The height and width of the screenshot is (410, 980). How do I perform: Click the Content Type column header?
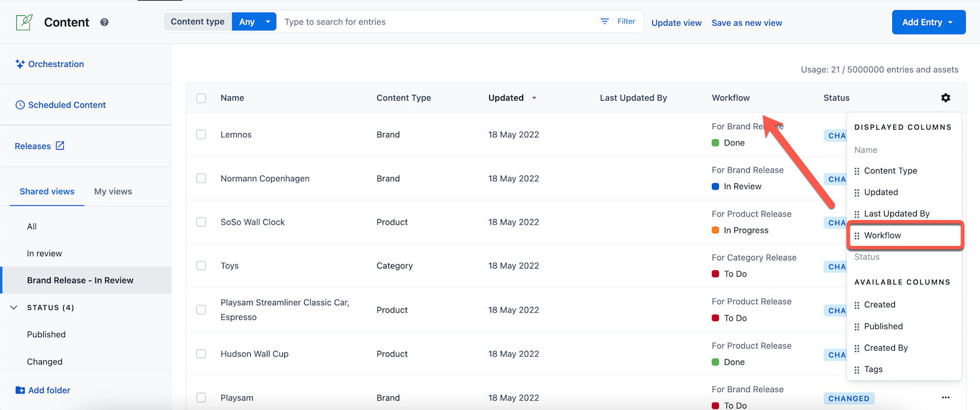[x=404, y=98]
